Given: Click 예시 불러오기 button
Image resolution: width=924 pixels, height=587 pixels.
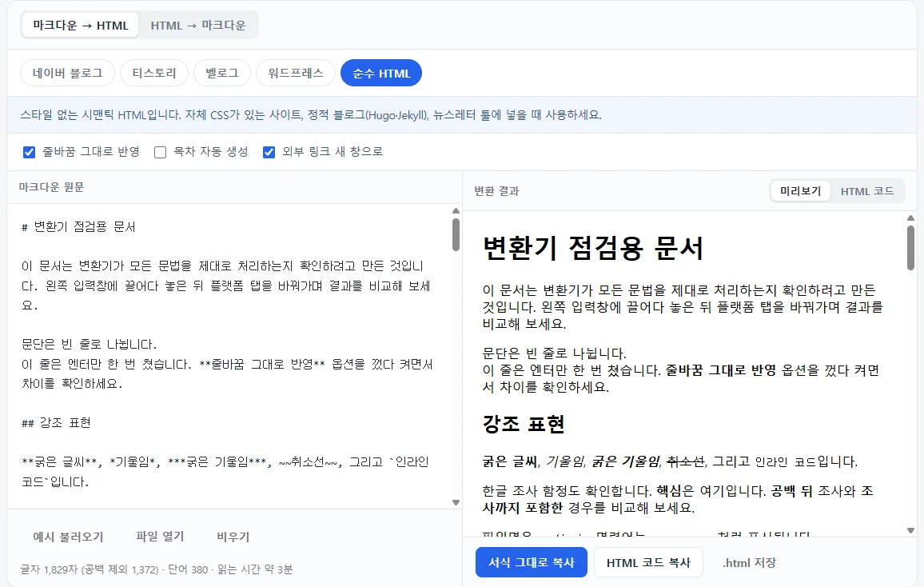Looking at the screenshot, I should pos(69,537).
